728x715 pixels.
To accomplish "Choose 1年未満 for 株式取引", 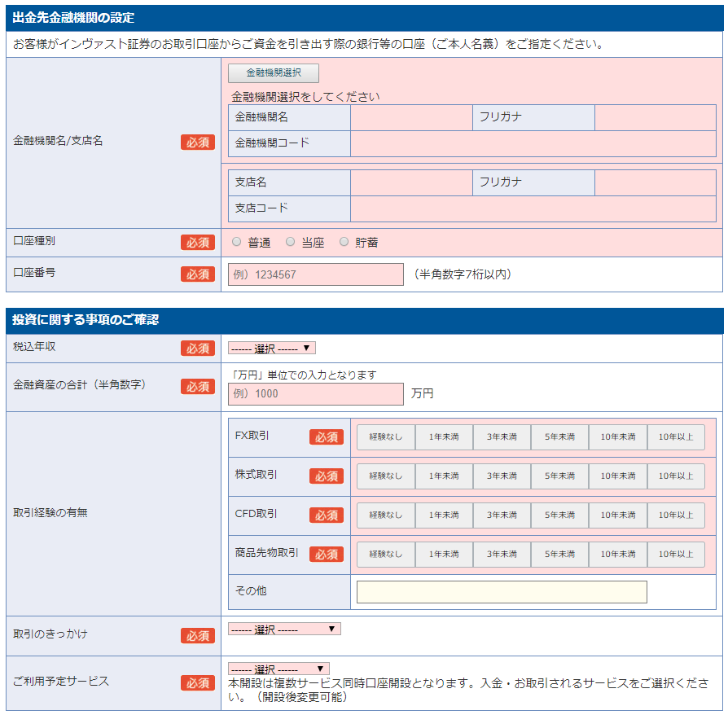I will [444, 476].
